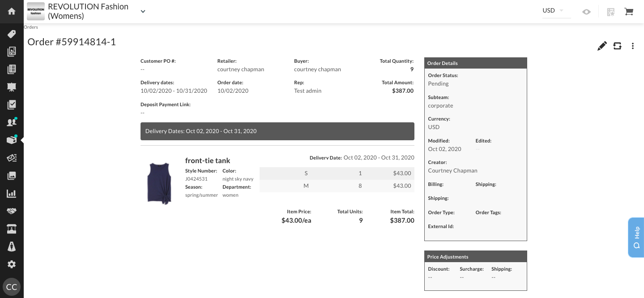644x298 pixels.
Task: Click the Deposit Payment Link label
Action: (x=166, y=104)
